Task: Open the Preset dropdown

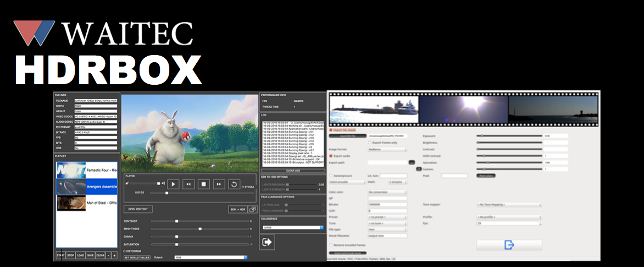Action: [387, 217]
